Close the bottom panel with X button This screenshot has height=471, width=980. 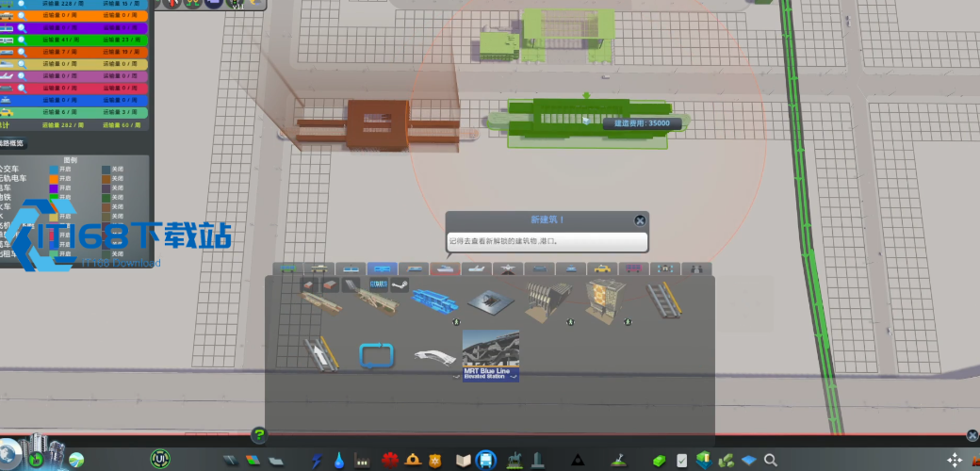(x=972, y=435)
